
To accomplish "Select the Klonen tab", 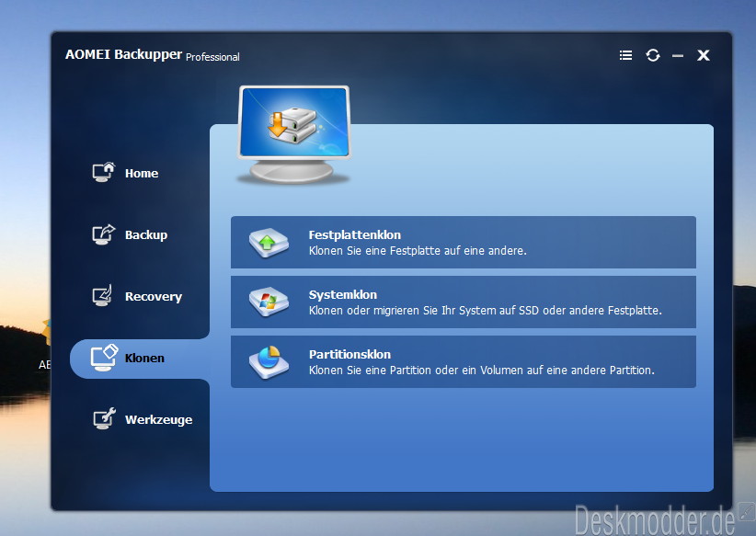I will pos(140,359).
